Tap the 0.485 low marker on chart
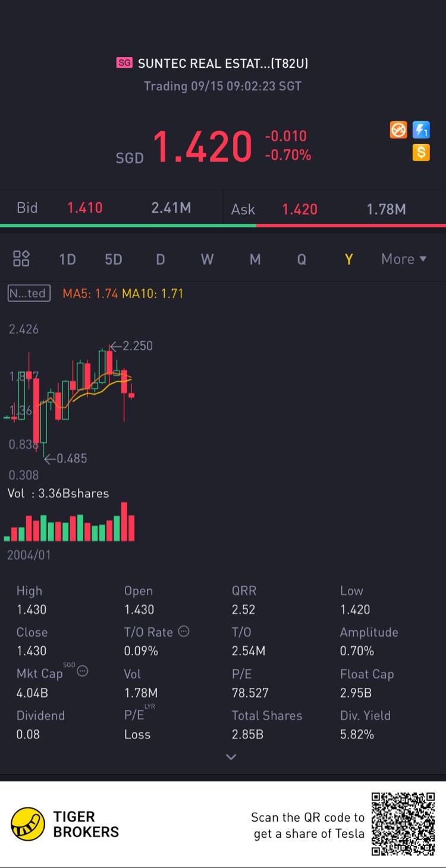 66,458
